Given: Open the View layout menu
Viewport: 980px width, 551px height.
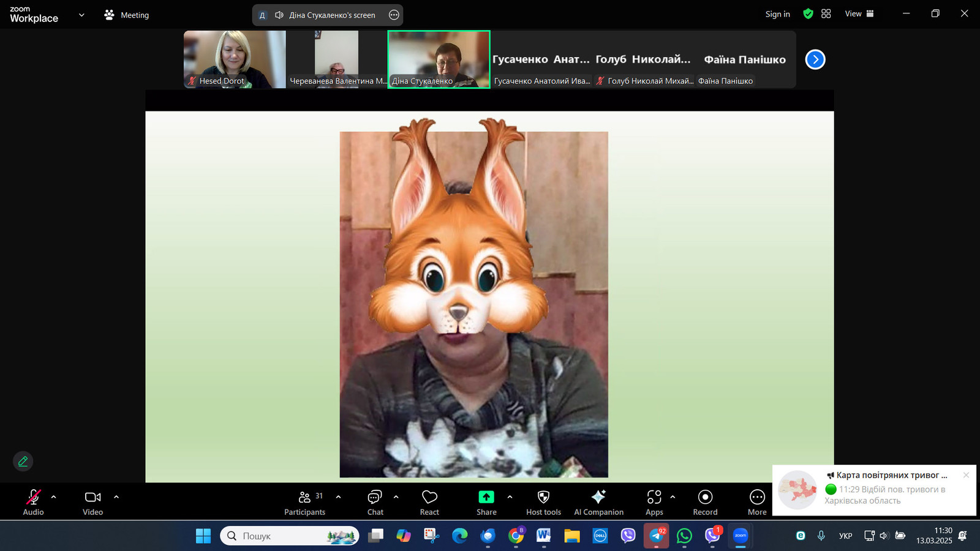Looking at the screenshot, I should [859, 13].
